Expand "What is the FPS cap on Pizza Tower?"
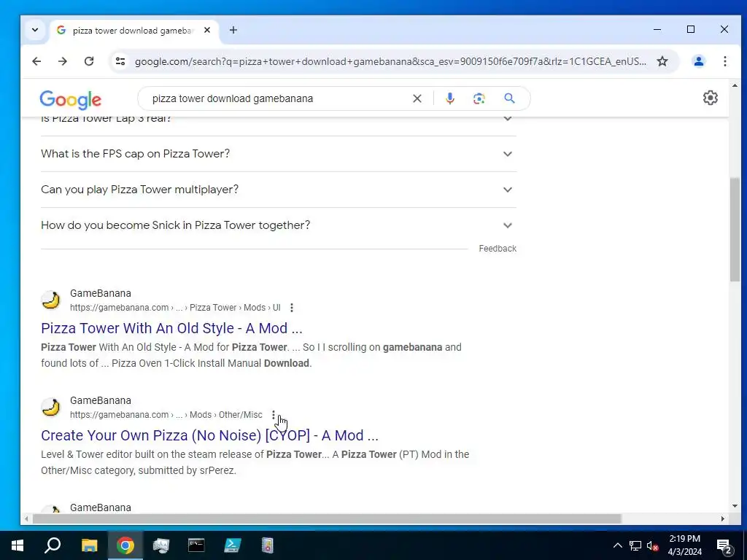Viewport: 747px width, 560px height. coord(279,154)
